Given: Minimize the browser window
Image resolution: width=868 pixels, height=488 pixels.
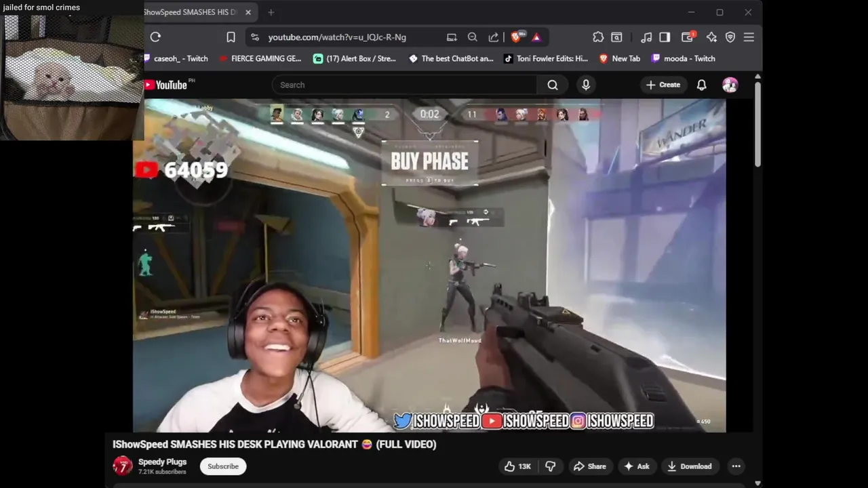Looking at the screenshot, I should click(x=691, y=12).
